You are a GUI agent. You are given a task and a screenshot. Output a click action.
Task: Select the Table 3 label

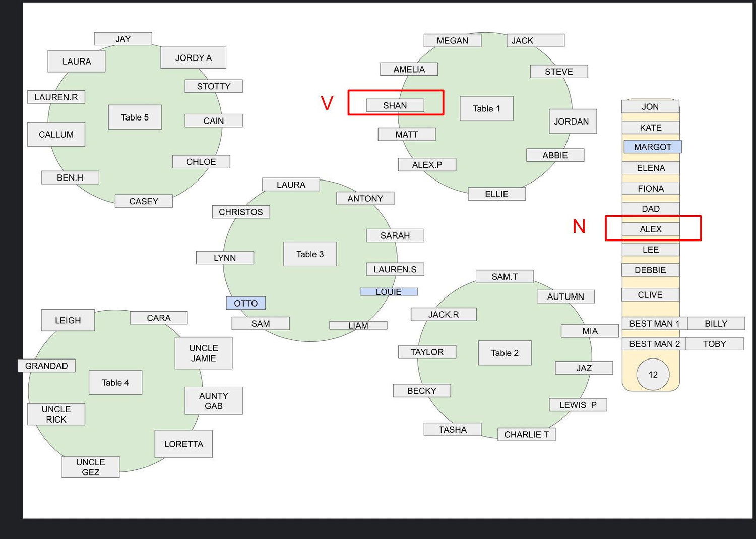pos(310,254)
